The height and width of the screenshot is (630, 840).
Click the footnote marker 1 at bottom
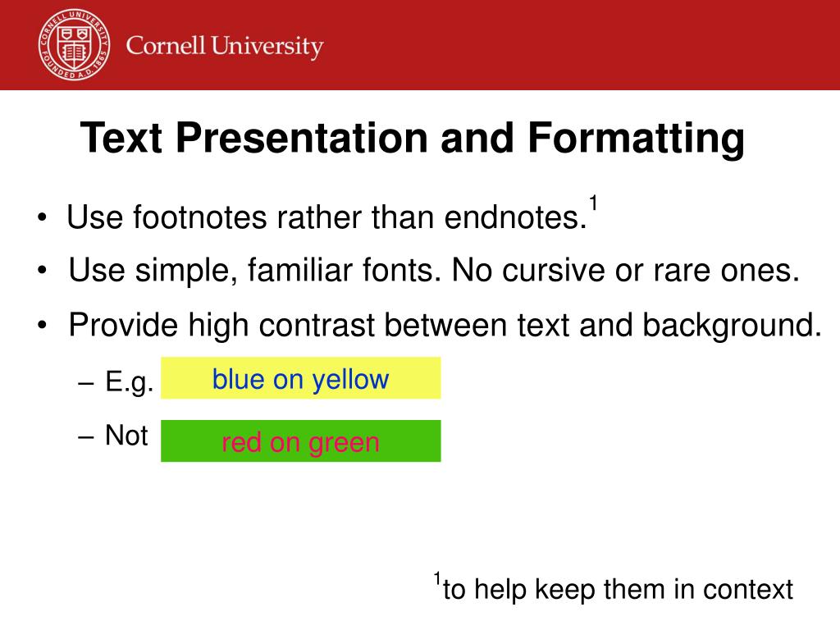tap(437, 578)
